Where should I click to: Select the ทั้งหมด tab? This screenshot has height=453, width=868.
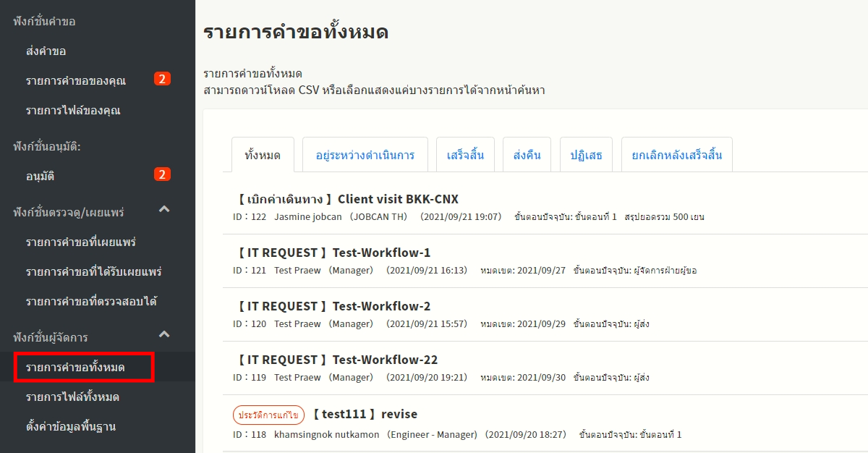tap(263, 155)
